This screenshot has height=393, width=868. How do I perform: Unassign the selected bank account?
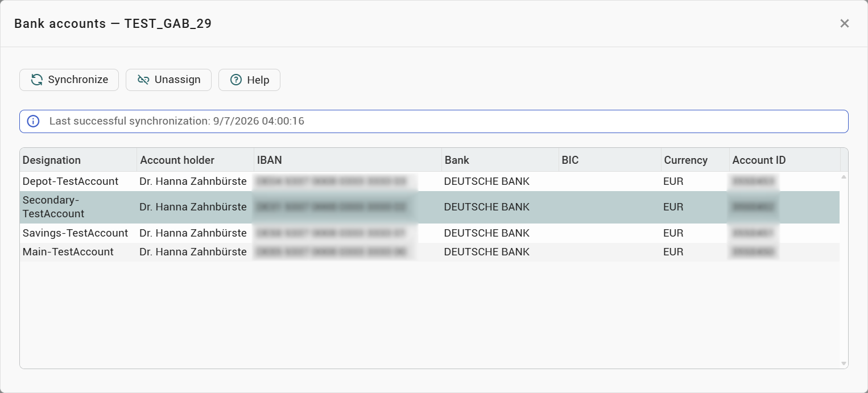pos(168,80)
